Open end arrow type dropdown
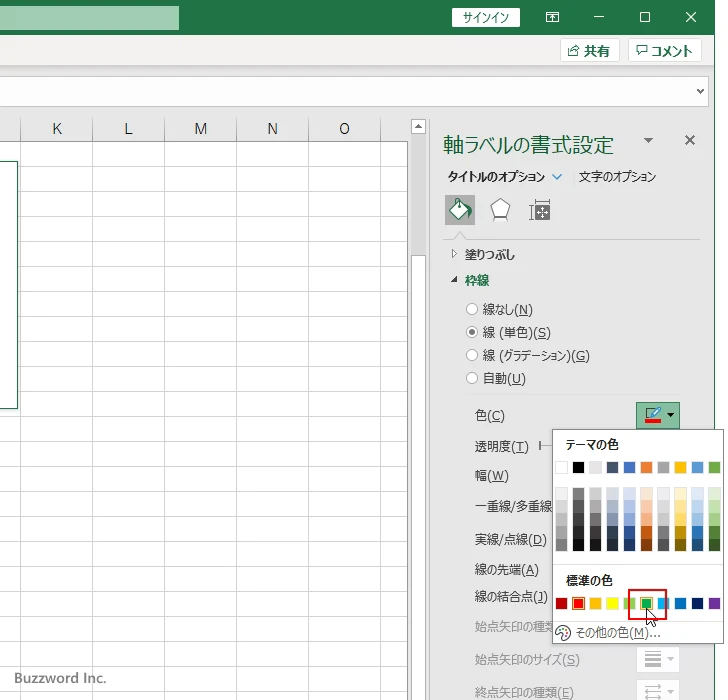Viewport: 728px width, 700px height. pyautogui.click(x=658, y=691)
